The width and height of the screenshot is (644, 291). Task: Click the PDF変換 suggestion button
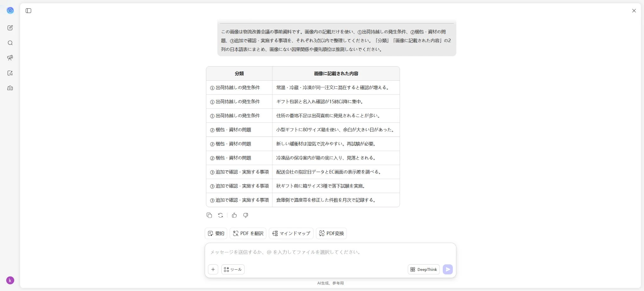pyautogui.click(x=331, y=233)
